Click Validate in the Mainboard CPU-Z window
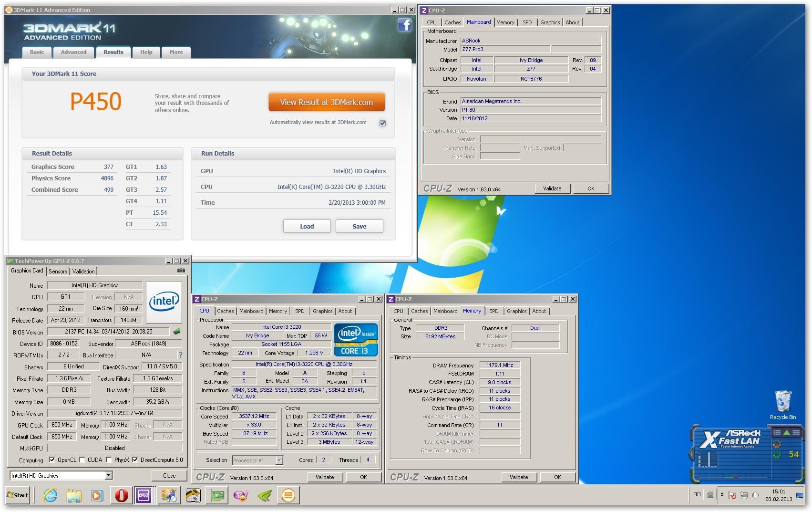The height and width of the screenshot is (512, 812). point(552,188)
